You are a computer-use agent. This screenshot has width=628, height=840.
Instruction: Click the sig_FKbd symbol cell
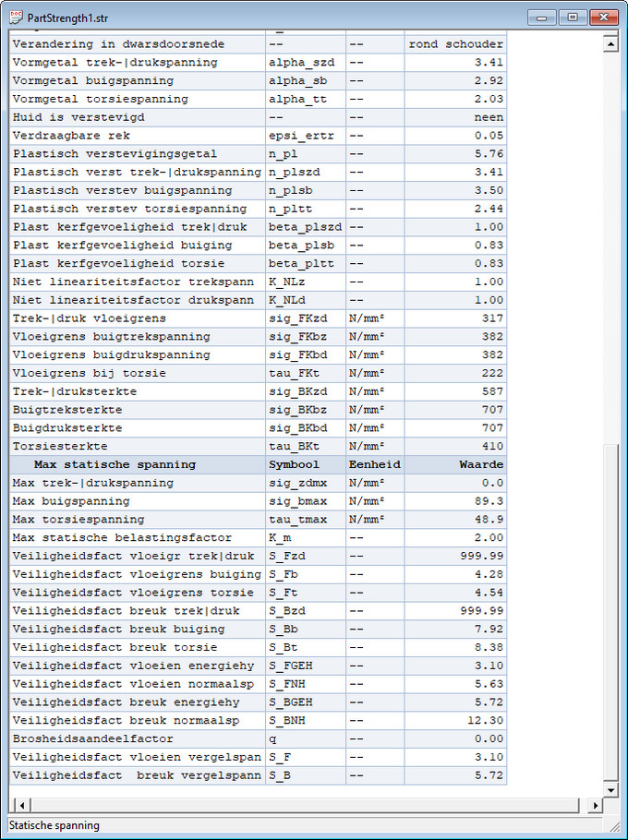[306, 354]
